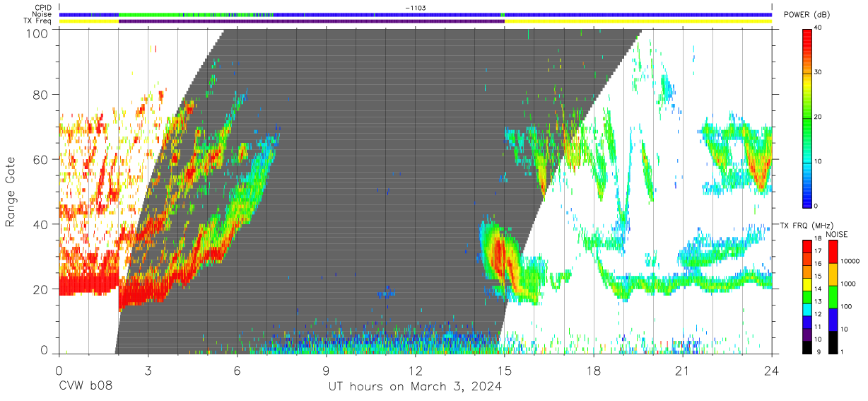Click the red swatch in the NOISE legend
868x401 pixels.
(835, 251)
